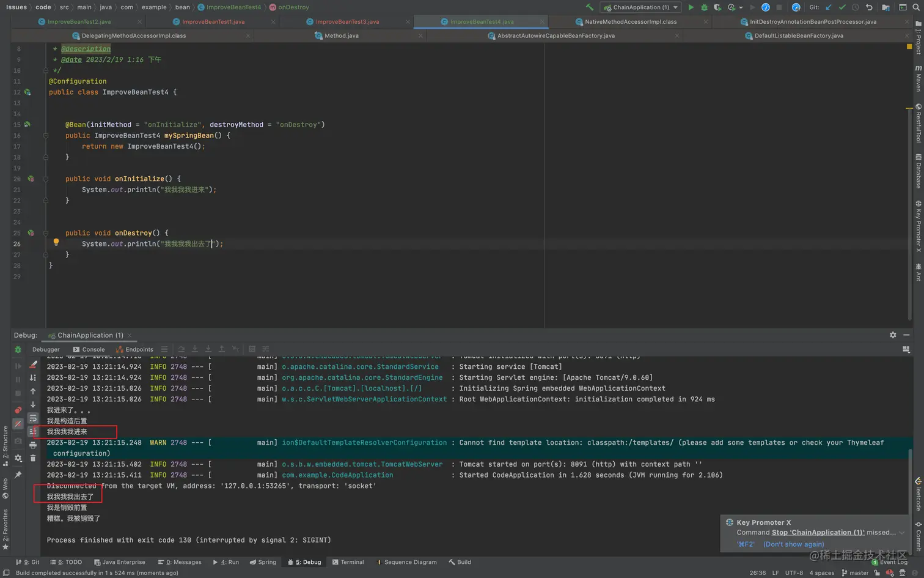Click line 26 println code in editor
Image resolution: width=924 pixels, height=578 pixels.
tap(153, 243)
